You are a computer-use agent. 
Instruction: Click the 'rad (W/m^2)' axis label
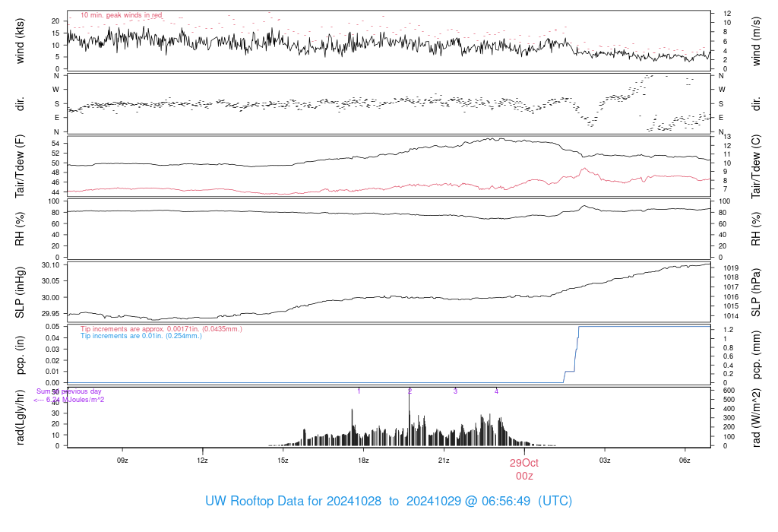pyautogui.click(x=756, y=417)
